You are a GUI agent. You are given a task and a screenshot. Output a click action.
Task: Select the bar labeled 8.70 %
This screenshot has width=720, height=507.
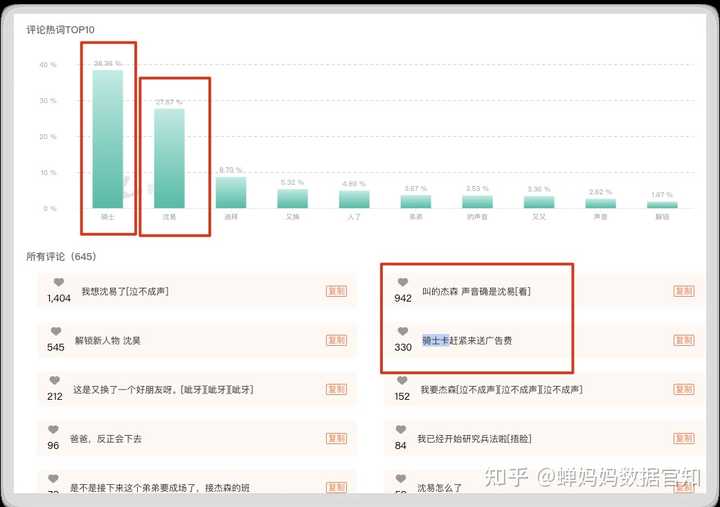point(231,192)
